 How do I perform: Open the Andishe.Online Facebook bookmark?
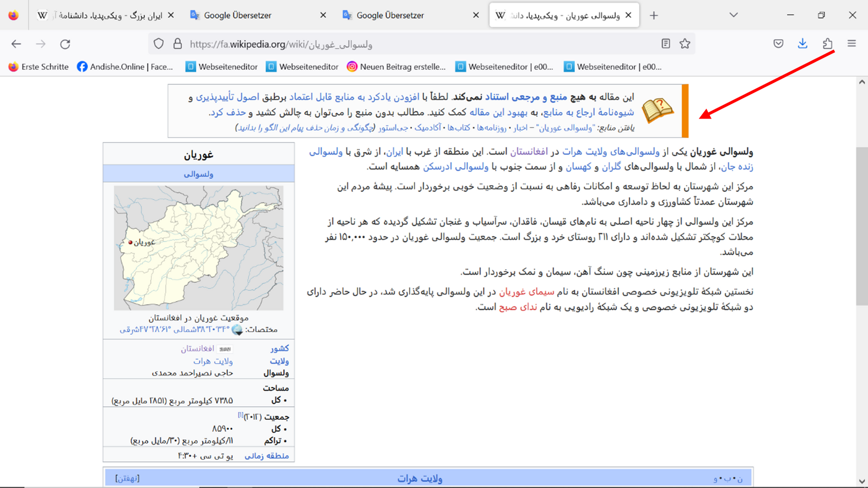click(125, 67)
